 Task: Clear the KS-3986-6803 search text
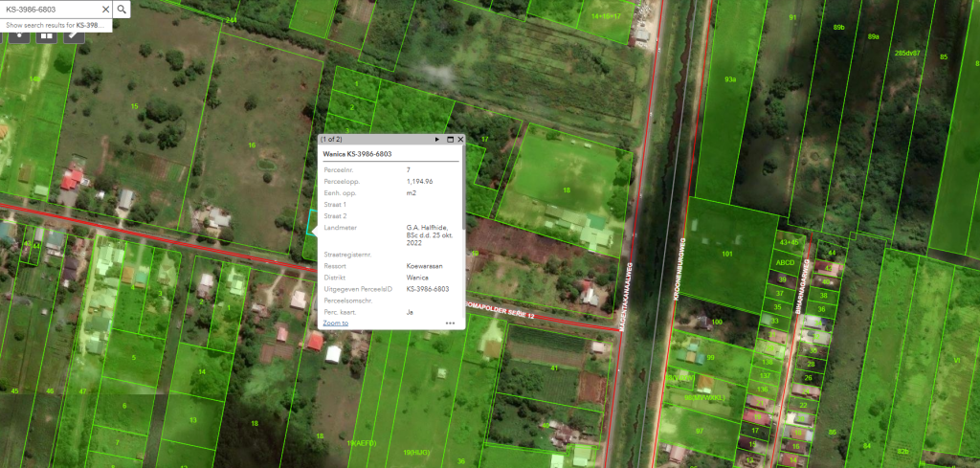point(104,10)
